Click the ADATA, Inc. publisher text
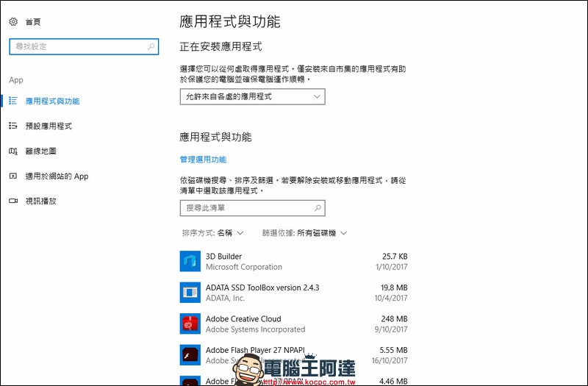This screenshot has width=588, height=386. tap(226, 299)
